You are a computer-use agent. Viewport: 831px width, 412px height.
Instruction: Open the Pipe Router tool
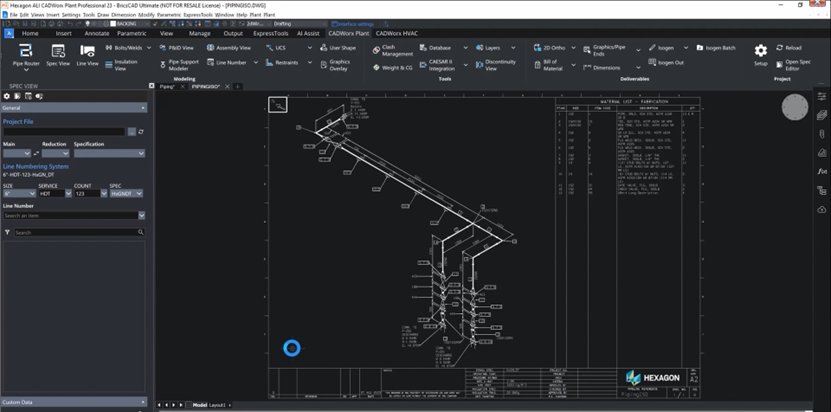(x=26, y=56)
